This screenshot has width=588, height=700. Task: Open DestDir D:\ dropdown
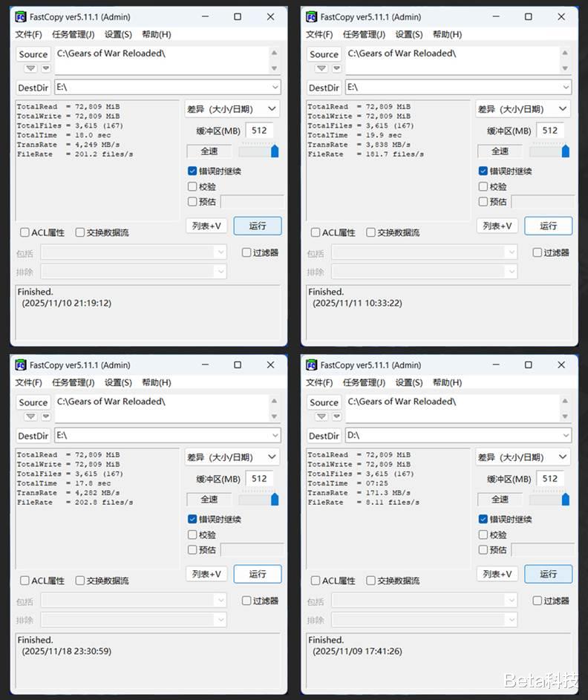566,435
